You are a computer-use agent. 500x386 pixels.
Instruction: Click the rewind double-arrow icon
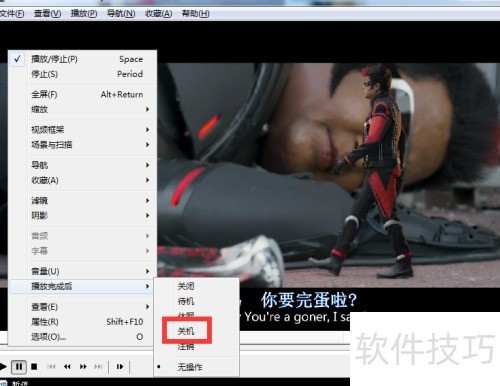tap(67, 367)
